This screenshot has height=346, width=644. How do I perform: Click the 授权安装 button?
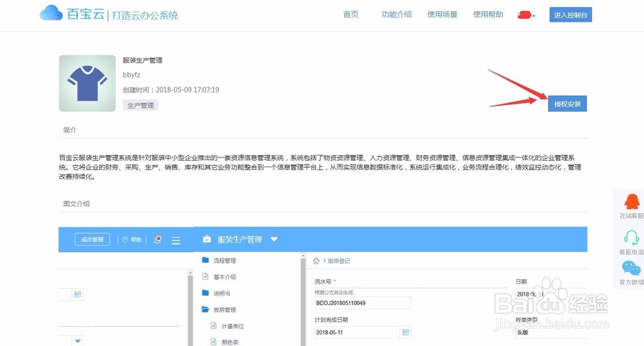point(567,104)
